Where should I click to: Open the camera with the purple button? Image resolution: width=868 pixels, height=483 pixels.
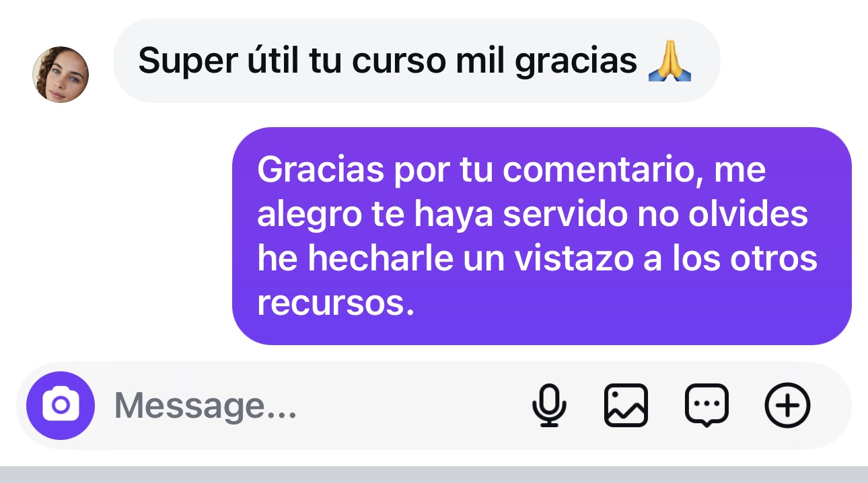pyautogui.click(x=61, y=406)
